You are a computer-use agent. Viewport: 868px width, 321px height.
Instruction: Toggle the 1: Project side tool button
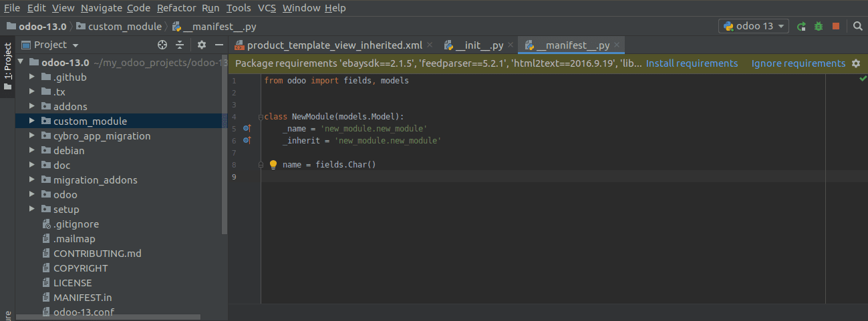tap(7, 67)
